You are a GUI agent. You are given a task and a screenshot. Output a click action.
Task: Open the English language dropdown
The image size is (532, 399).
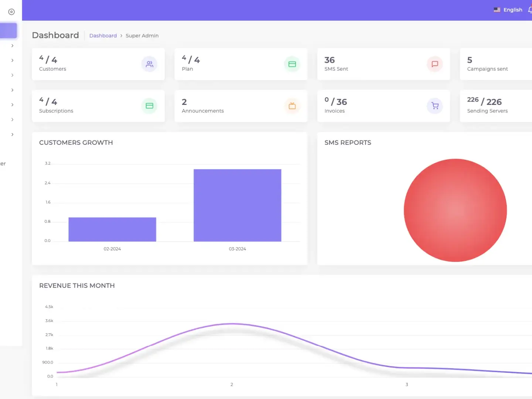click(x=512, y=10)
